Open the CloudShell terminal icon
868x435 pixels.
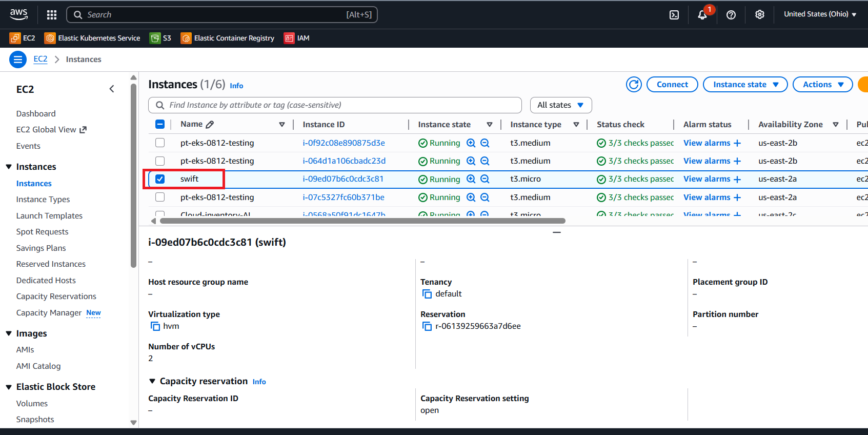674,15
